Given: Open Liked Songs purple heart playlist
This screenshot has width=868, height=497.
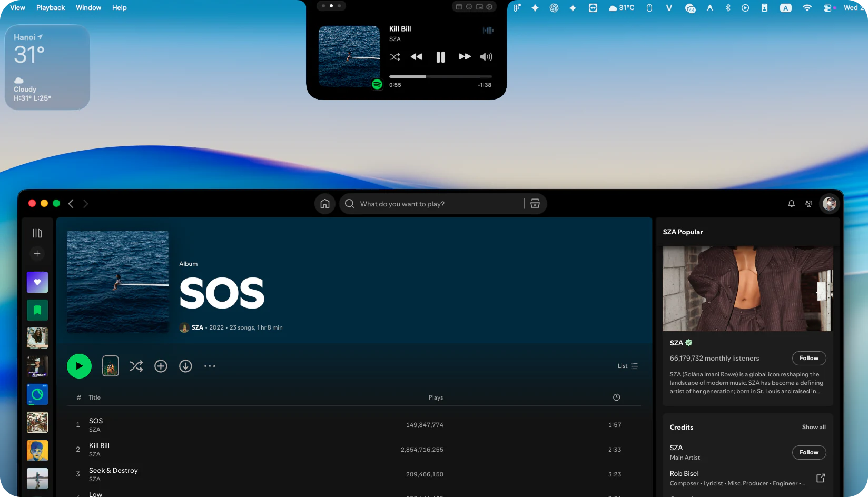Looking at the screenshot, I should pos(37,282).
